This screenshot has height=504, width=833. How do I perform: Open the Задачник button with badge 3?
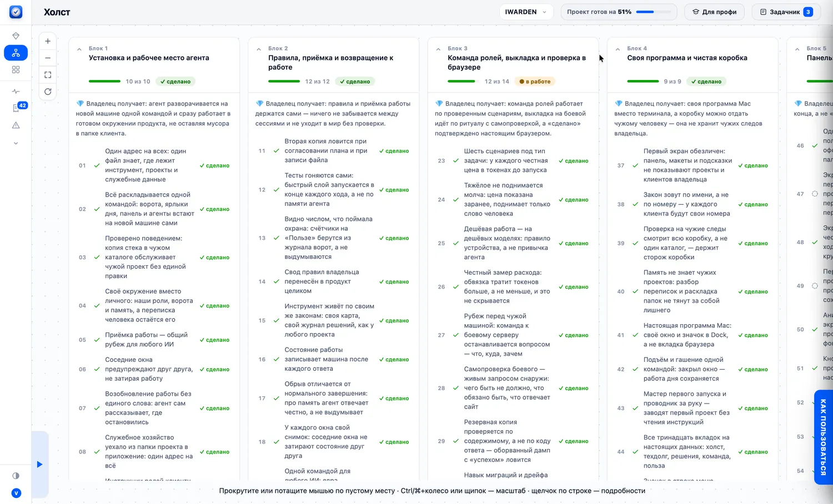786,12
